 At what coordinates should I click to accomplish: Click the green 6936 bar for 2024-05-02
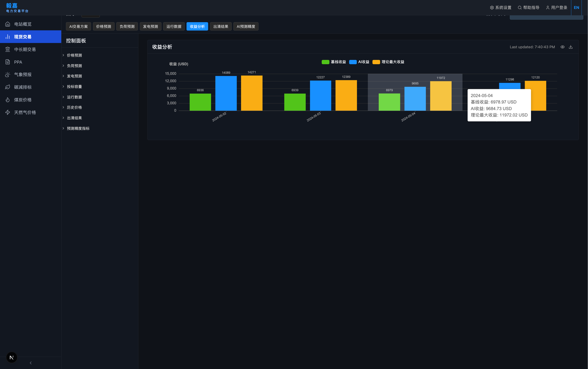tap(200, 102)
